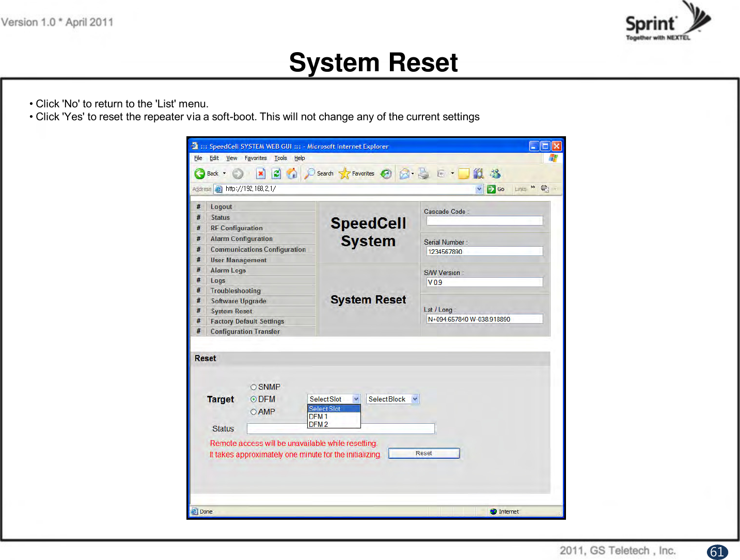This screenshot has height=560, width=740.
Task: Open Search from the toolbar
Action: [319, 173]
